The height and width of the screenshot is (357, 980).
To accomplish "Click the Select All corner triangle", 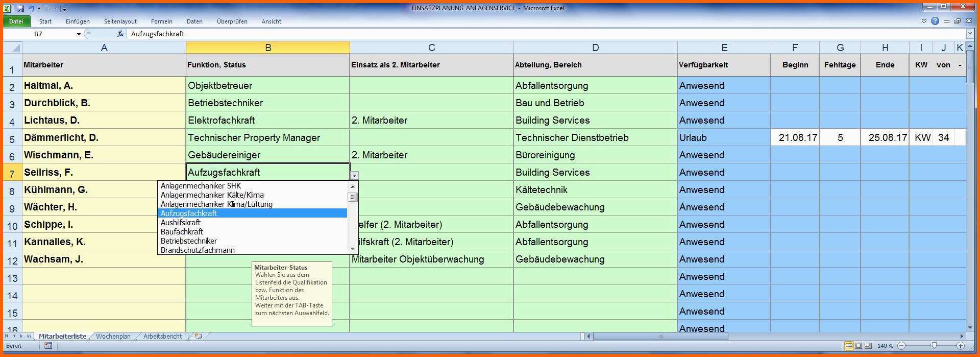I will [13, 47].
